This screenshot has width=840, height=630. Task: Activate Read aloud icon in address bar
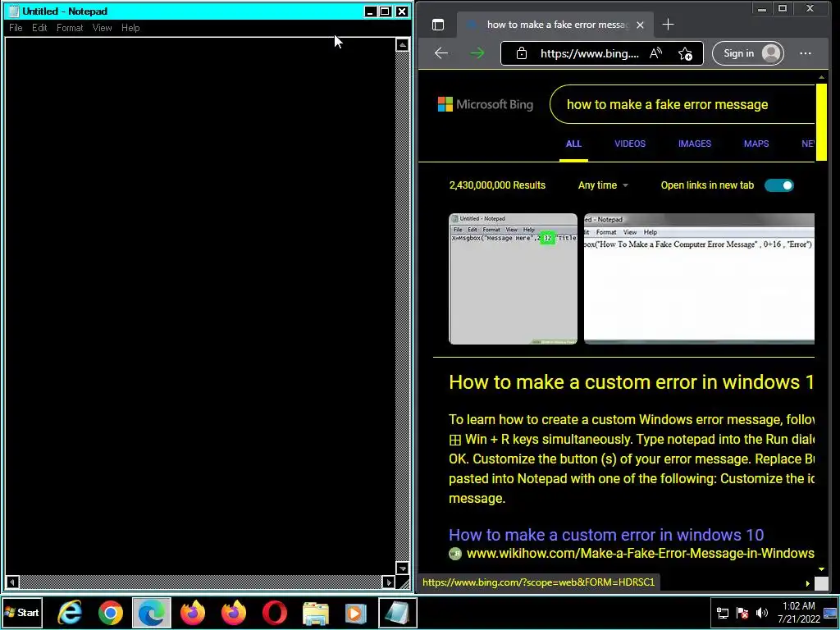coord(655,53)
